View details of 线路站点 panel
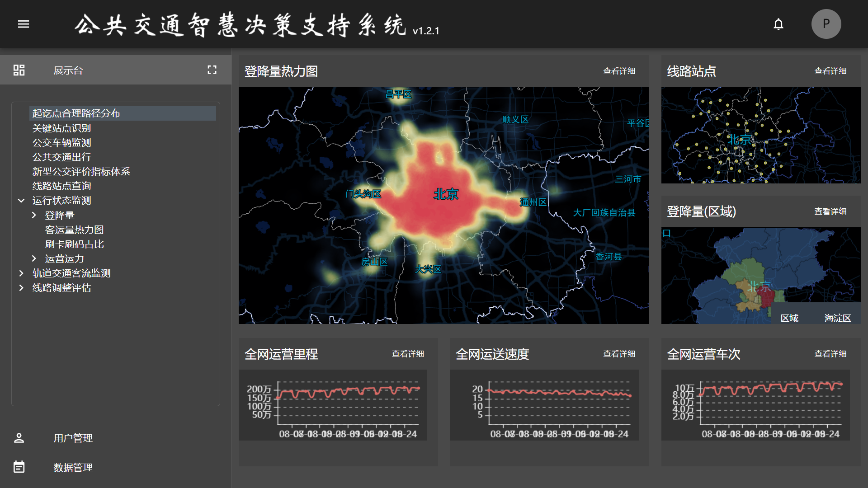 pyautogui.click(x=830, y=71)
